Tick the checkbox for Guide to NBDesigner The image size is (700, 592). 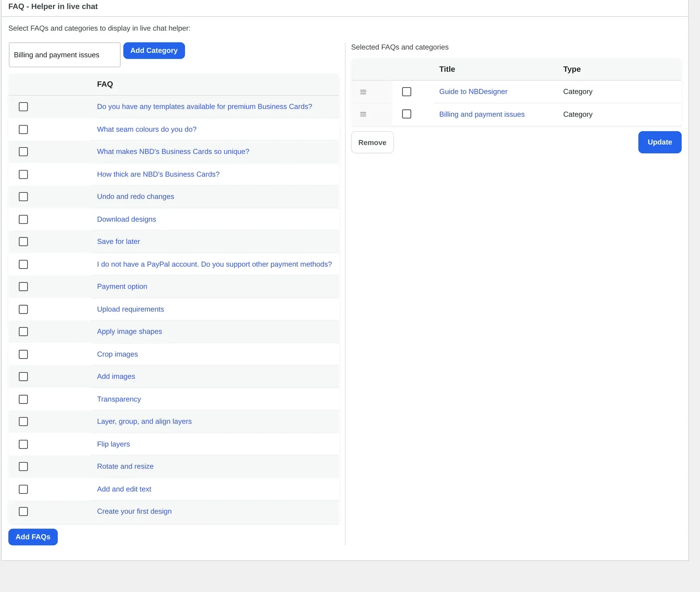point(406,92)
